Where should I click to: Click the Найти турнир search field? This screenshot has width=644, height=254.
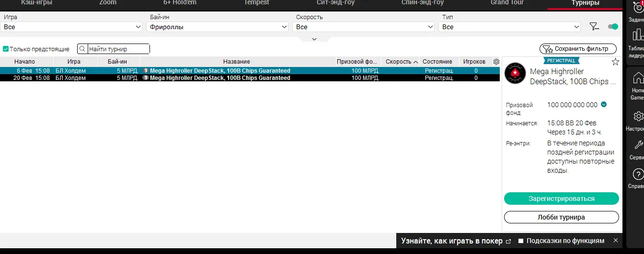point(118,49)
